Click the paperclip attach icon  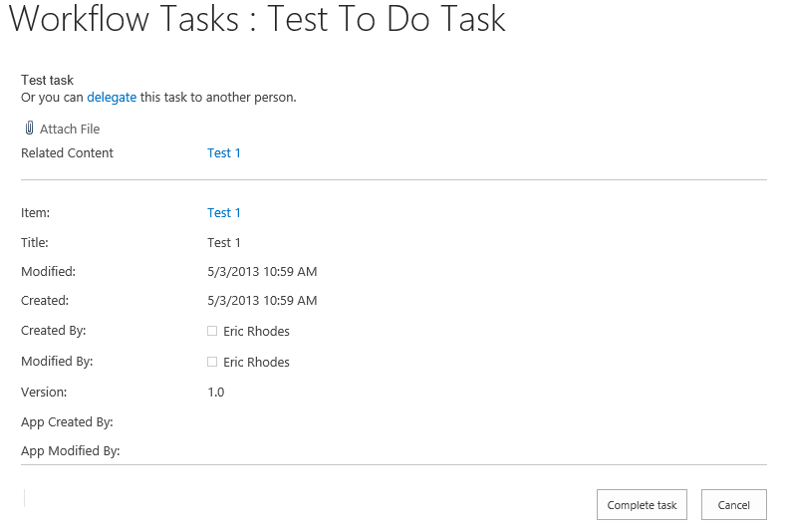tap(29, 129)
